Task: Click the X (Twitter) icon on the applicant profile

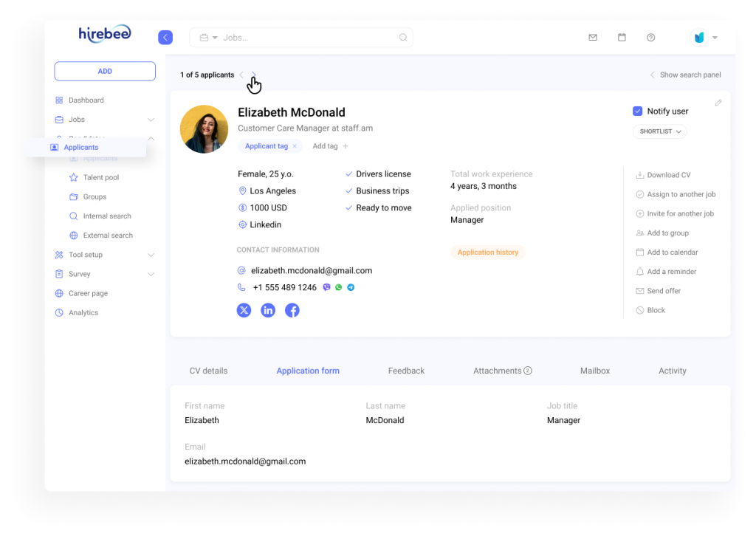Action: (244, 310)
